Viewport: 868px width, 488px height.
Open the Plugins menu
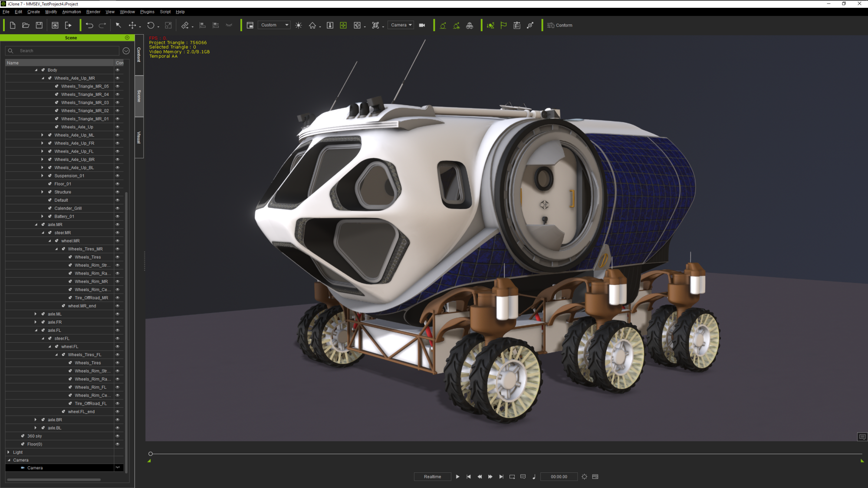point(147,12)
